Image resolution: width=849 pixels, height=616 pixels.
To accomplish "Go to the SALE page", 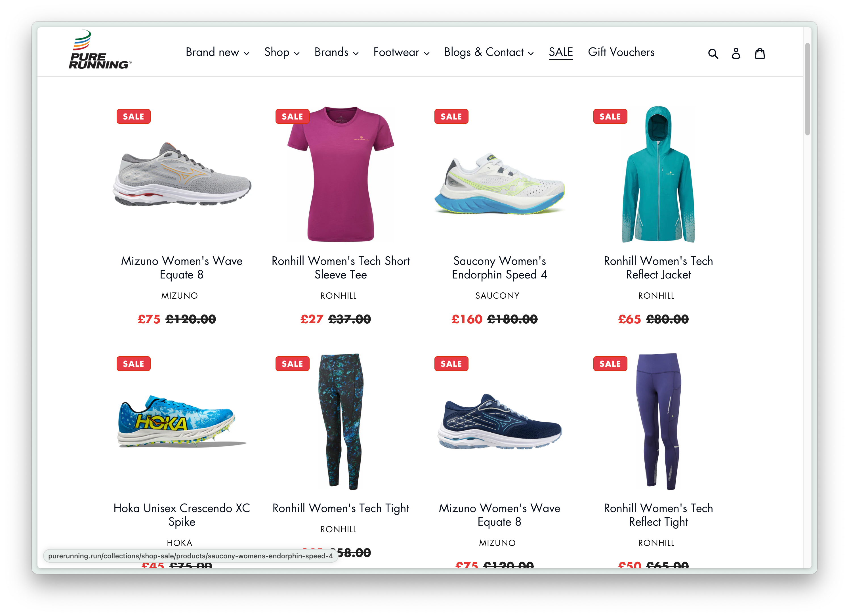I will pos(560,52).
